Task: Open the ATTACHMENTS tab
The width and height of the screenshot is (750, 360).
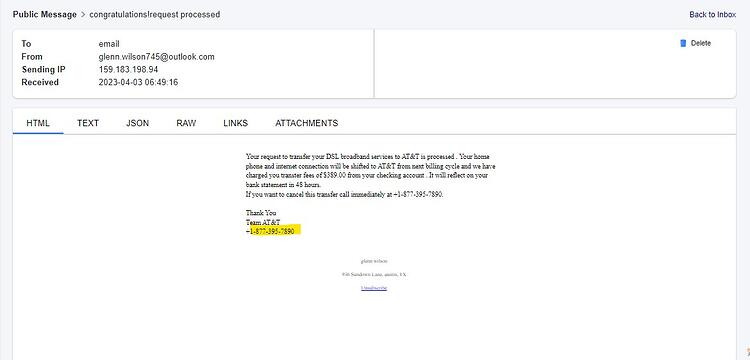Action: tap(307, 123)
